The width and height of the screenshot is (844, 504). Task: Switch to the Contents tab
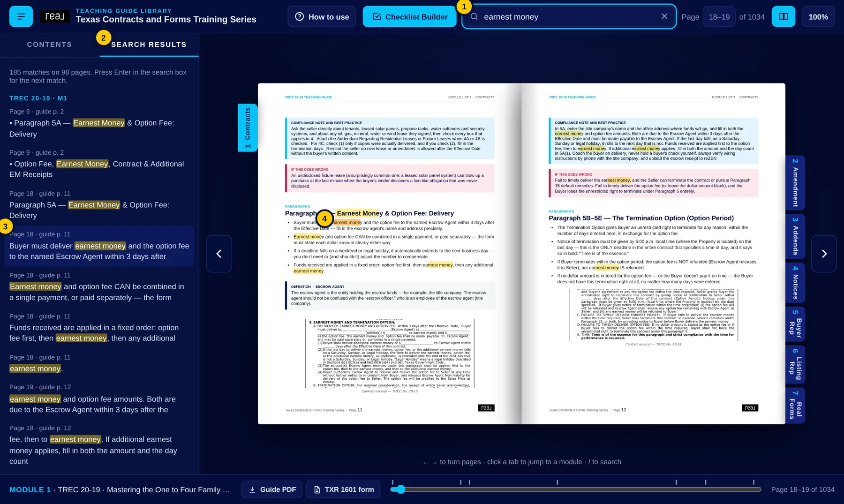pyautogui.click(x=49, y=45)
